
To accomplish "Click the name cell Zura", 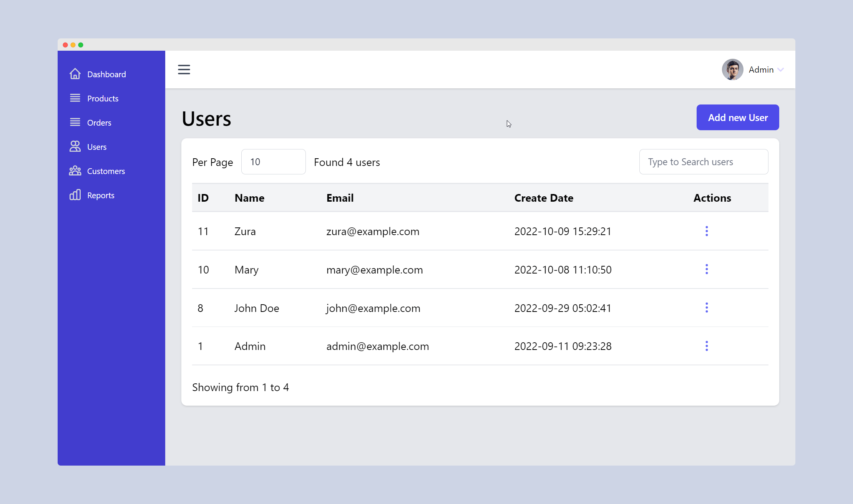I will coord(245,231).
